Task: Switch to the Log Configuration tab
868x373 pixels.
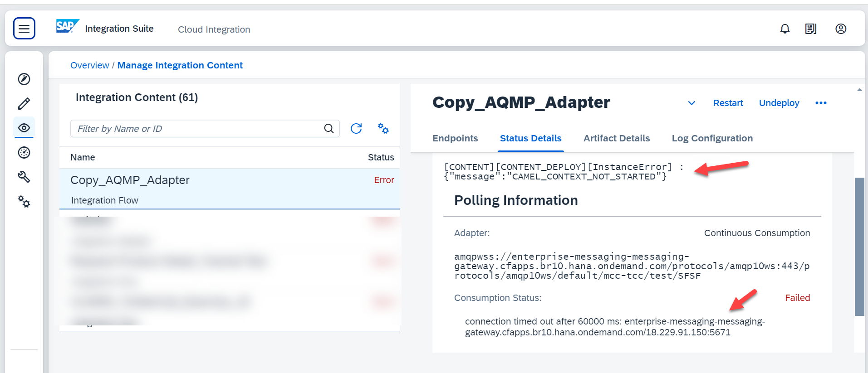Action: [x=712, y=138]
